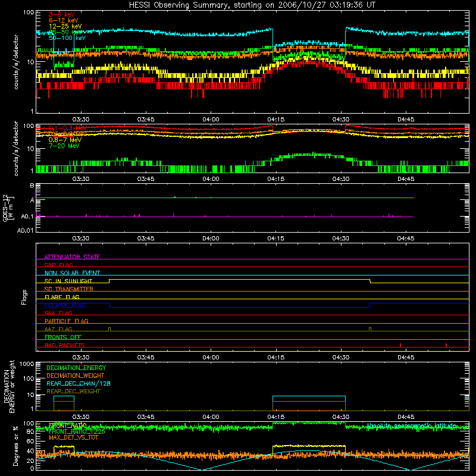Click the 04:00 tick label under the MeV panel
Viewport: 476px width, 476px height.
[211, 179]
